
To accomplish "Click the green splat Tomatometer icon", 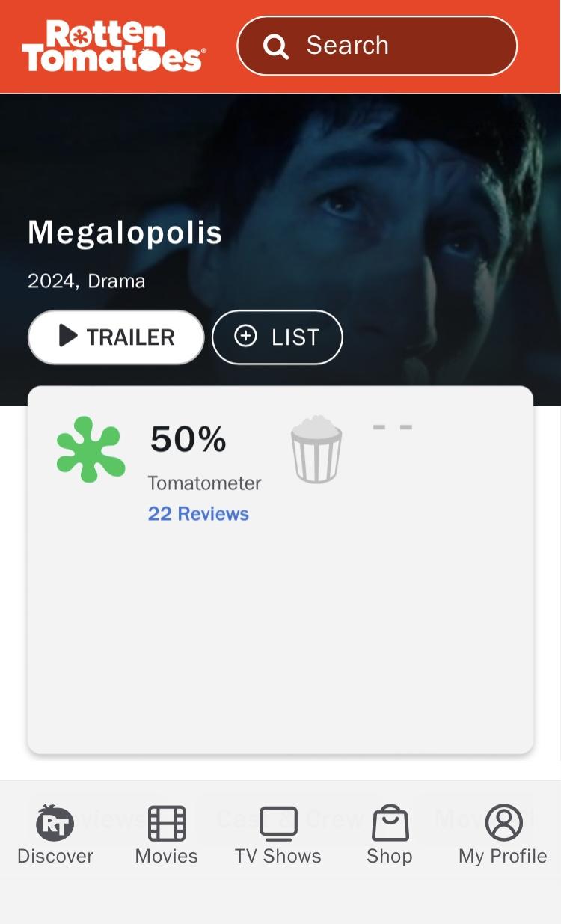I will pos(91,449).
